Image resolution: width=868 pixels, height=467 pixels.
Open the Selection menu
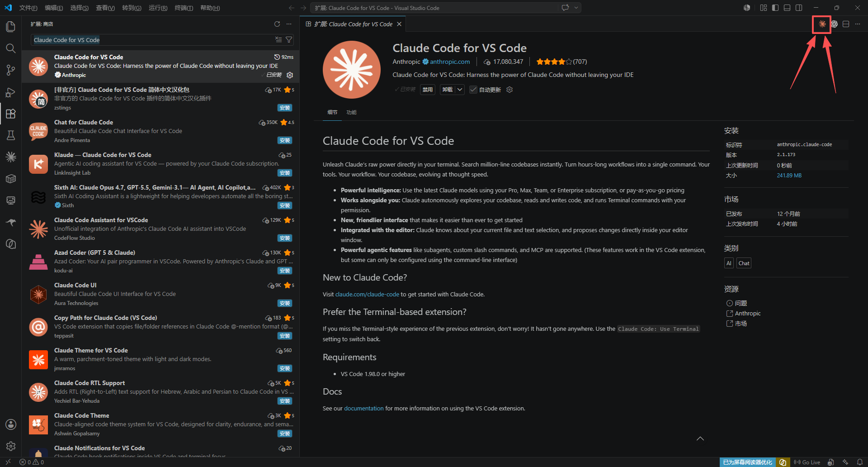pos(80,8)
